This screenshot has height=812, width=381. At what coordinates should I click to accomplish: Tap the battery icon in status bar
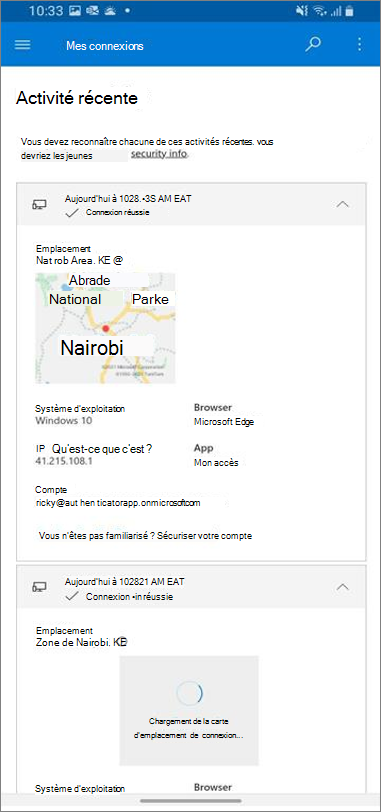[x=349, y=10]
